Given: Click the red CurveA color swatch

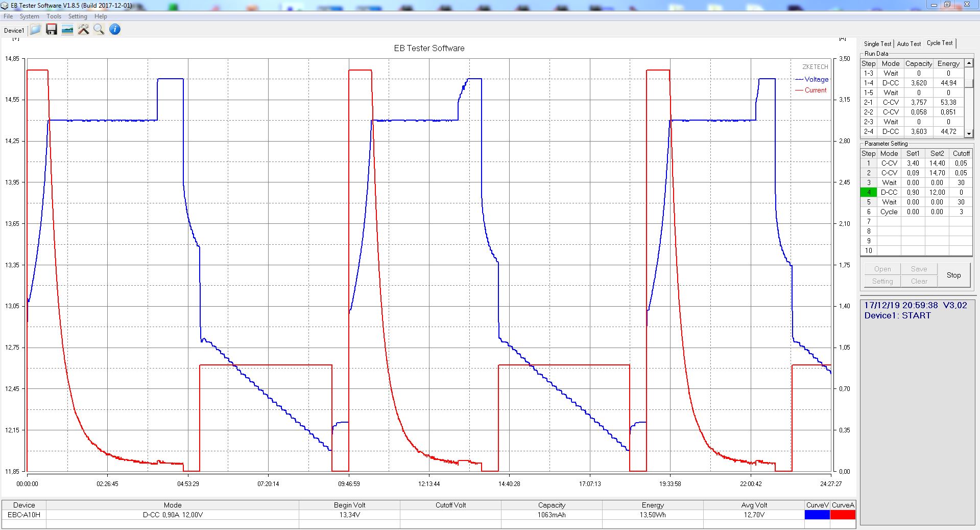Looking at the screenshot, I should pos(843,515).
